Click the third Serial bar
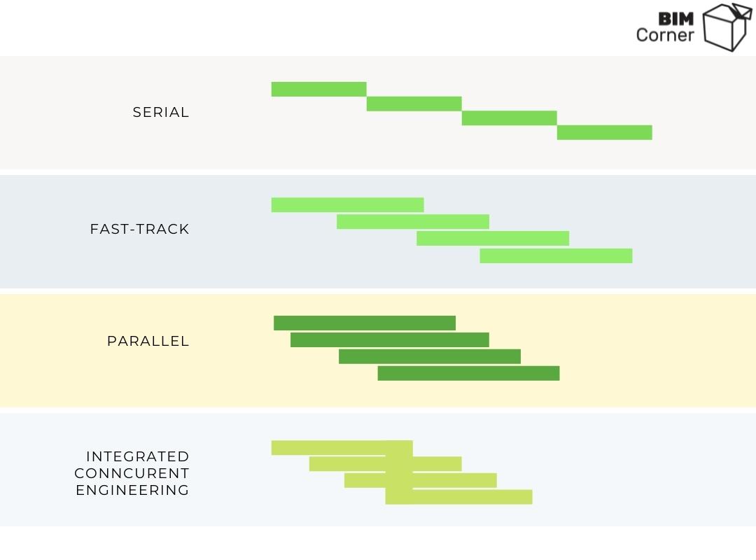 point(509,118)
